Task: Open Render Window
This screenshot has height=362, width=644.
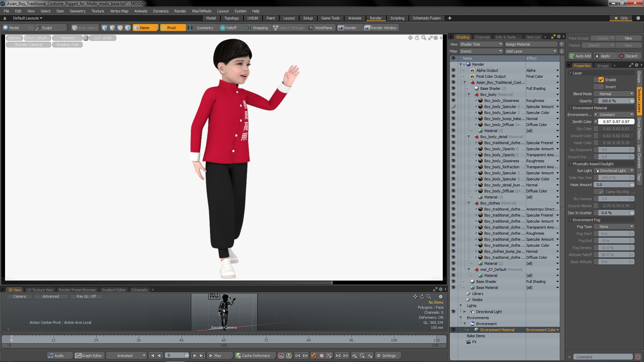Action: coord(381,28)
